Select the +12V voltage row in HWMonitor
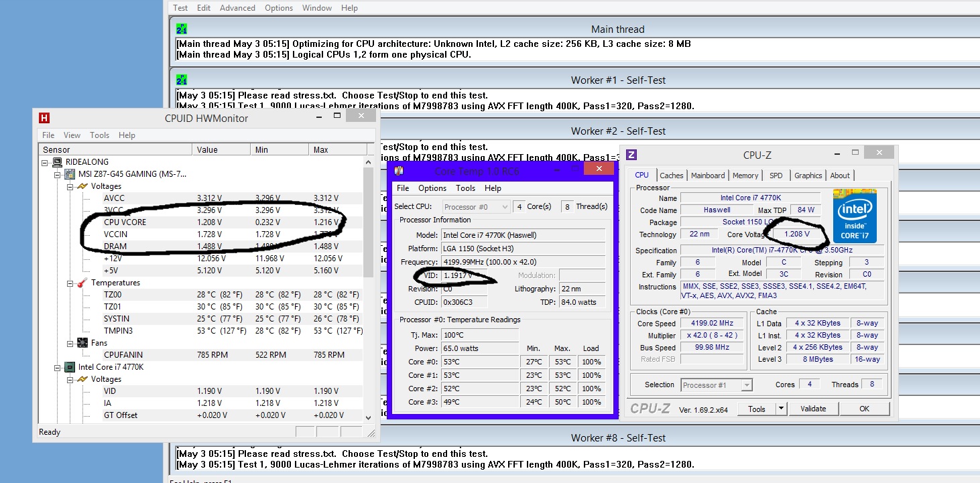This screenshot has width=980, height=483. 201,259
